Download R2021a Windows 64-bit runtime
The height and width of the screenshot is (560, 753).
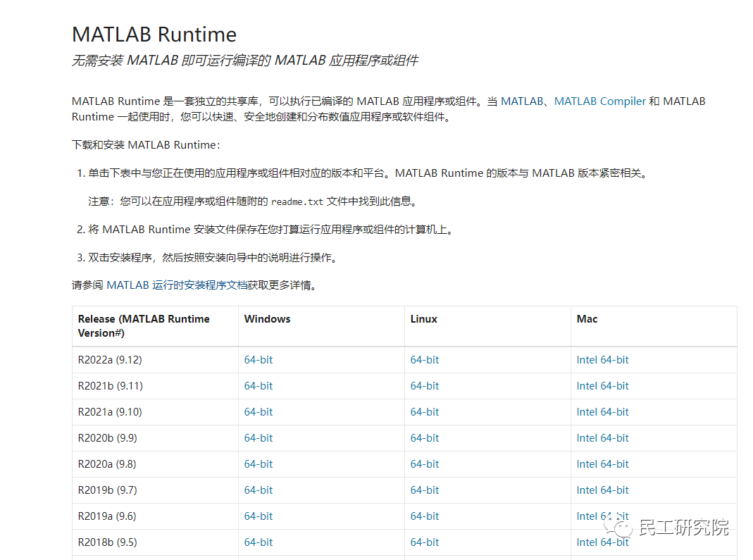259,411
